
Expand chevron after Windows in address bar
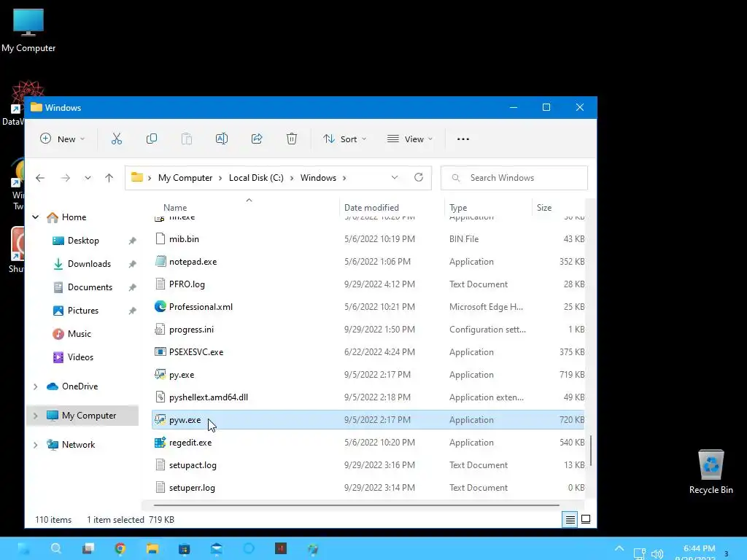(x=344, y=178)
